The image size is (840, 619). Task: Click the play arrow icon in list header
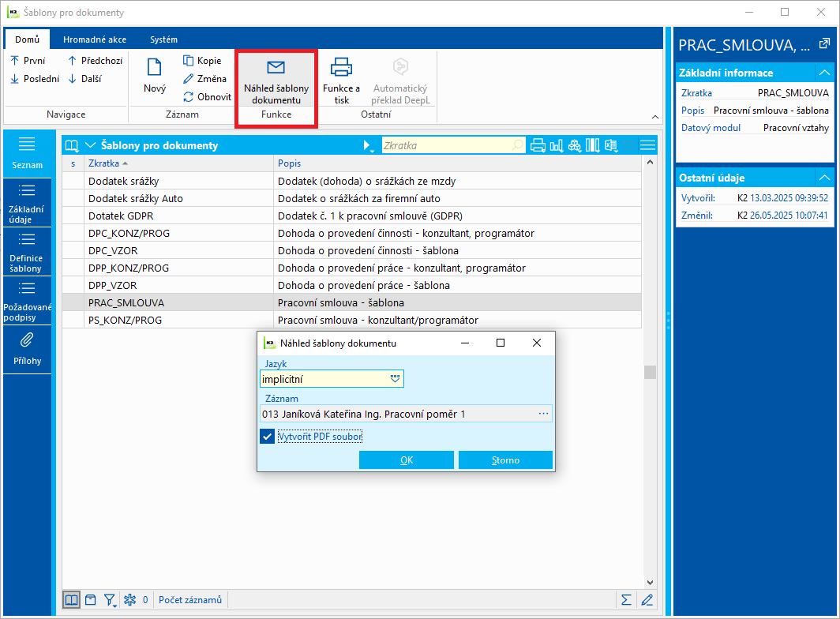tap(368, 145)
